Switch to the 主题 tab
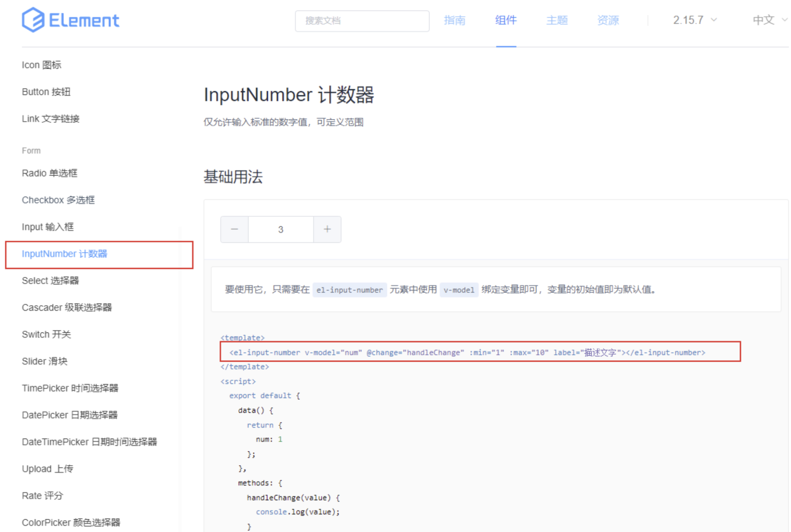 [x=557, y=20]
